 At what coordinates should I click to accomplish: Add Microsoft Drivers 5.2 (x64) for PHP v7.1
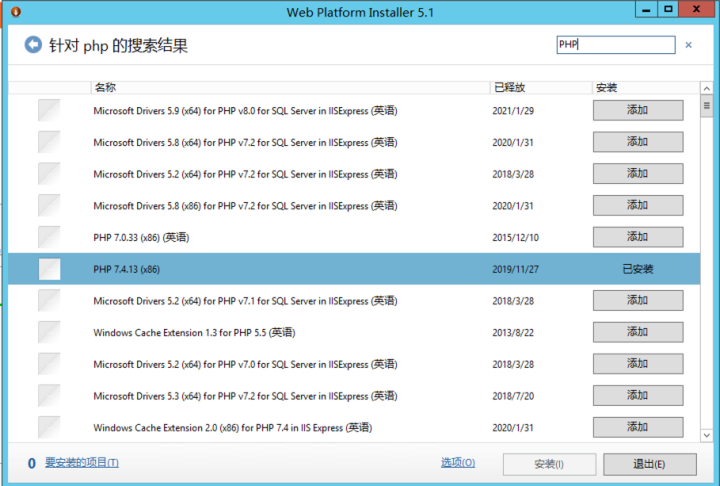click(x=638, y=300)
